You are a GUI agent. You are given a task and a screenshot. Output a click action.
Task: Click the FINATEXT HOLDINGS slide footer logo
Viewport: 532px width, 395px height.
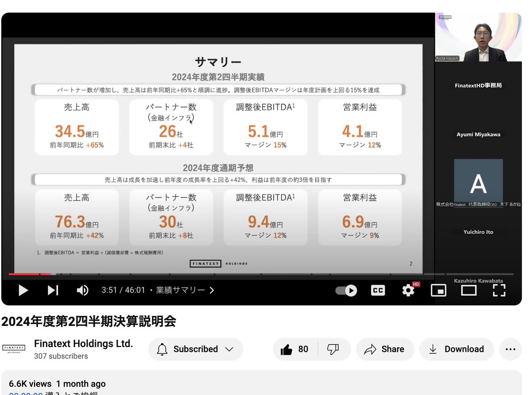tap(218, 264)
